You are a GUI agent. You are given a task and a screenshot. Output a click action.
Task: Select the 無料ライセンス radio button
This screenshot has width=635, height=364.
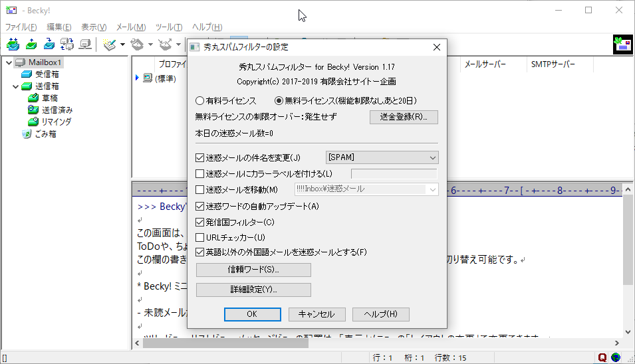click(279, 101)
